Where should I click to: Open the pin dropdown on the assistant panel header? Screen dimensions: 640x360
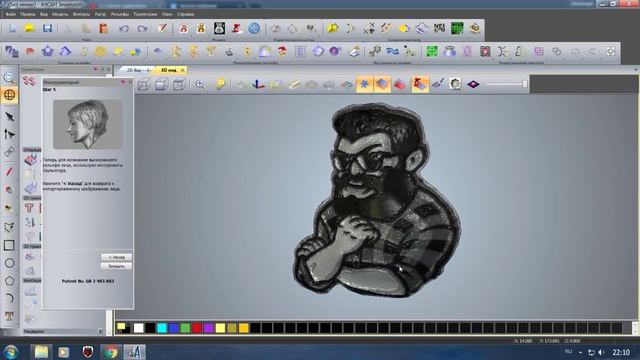(122, 82)
